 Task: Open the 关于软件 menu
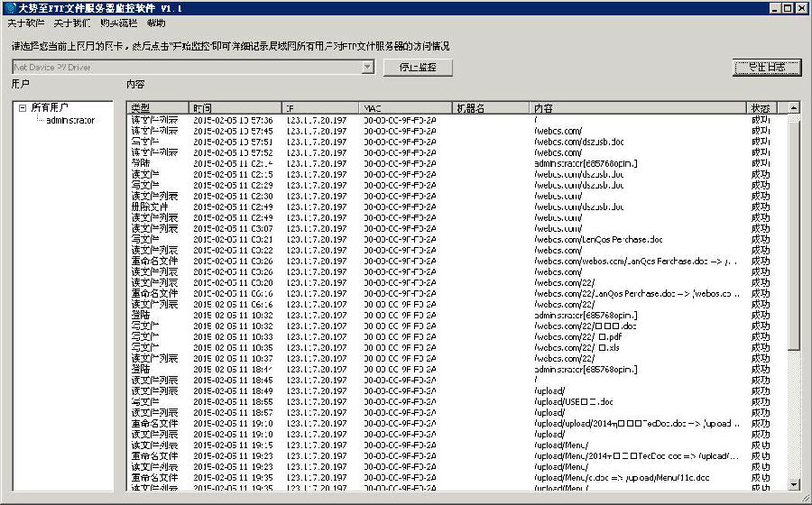(x=25, y=23)
